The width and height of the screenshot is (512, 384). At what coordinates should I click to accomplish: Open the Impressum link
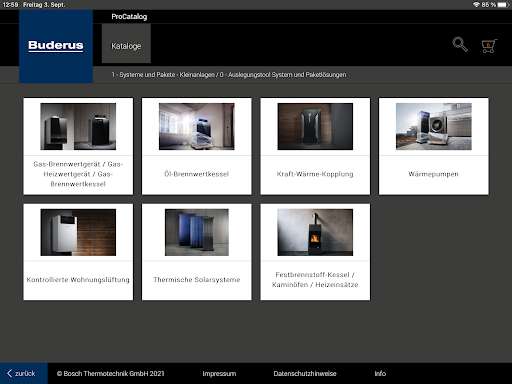219,373
